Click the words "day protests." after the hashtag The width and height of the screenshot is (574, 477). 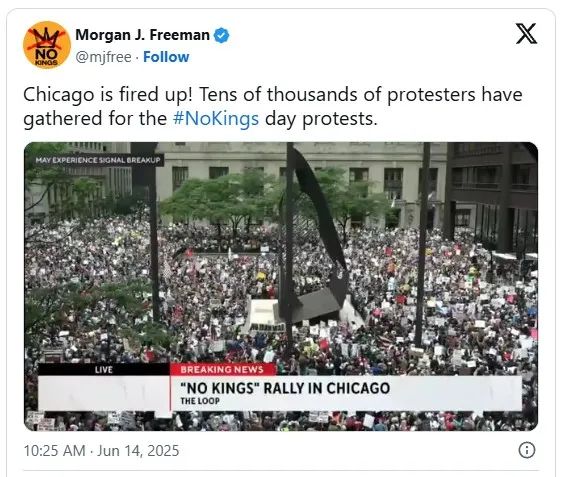[x=321, y=119]
